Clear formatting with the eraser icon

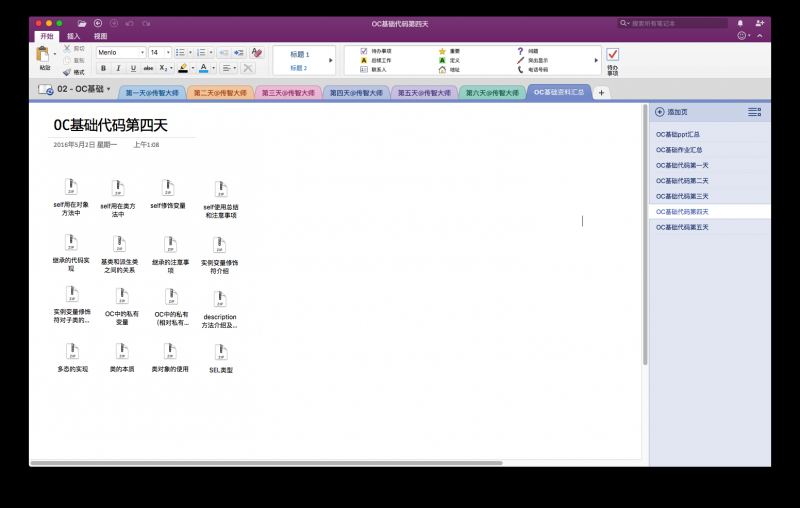257,52
